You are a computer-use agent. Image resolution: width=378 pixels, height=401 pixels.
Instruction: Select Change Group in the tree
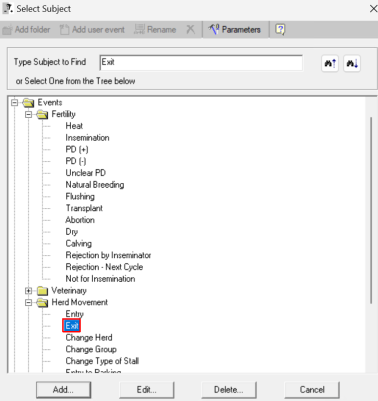point(91,349)
